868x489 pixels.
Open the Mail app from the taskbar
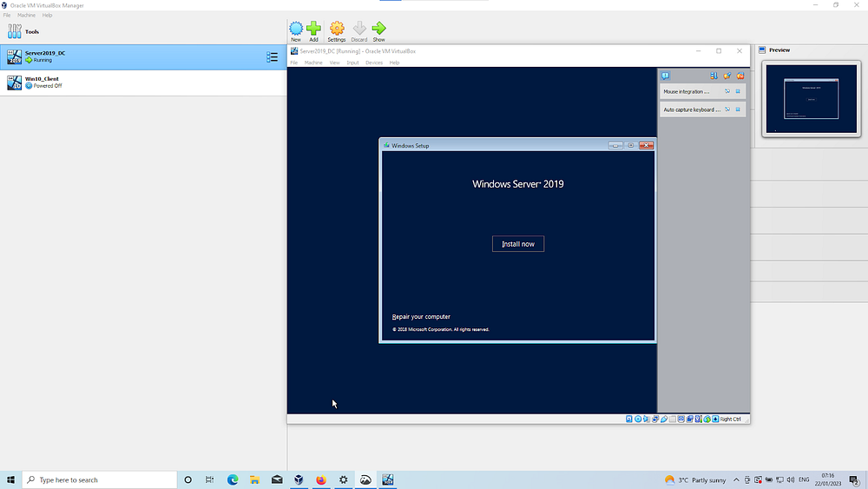(x=277, y=479)
